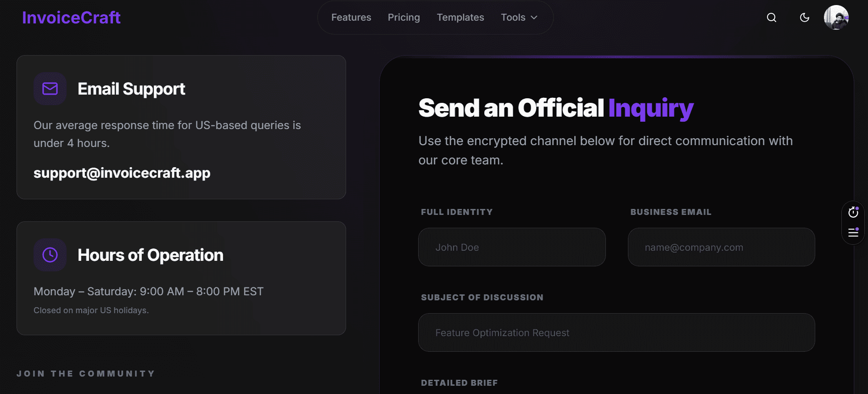868x394 pixels.
Task: Navigate to the Pricing page
Action: coord(404,17)
